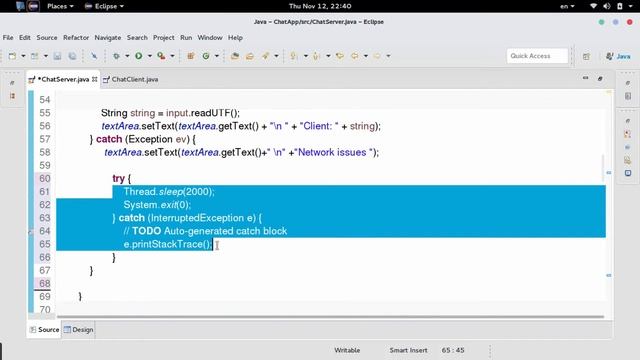Viewport: 640px width, 360px height.
Task: Click the Open Perspective icon
Action: (587, 56)
